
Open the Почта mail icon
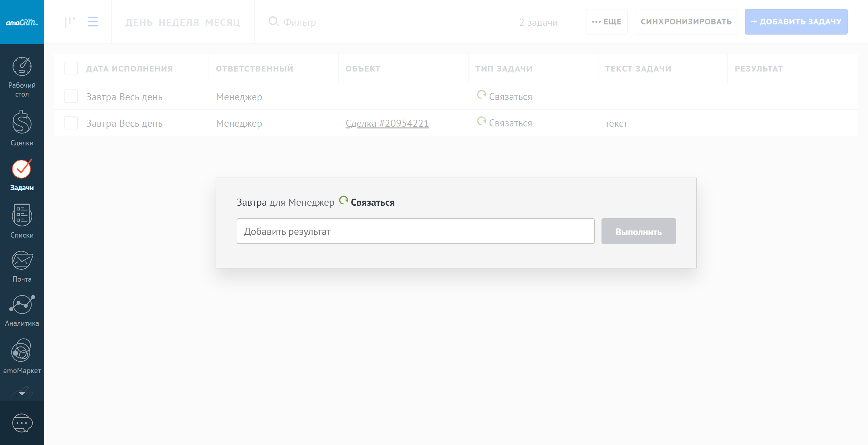click(22, 261)
